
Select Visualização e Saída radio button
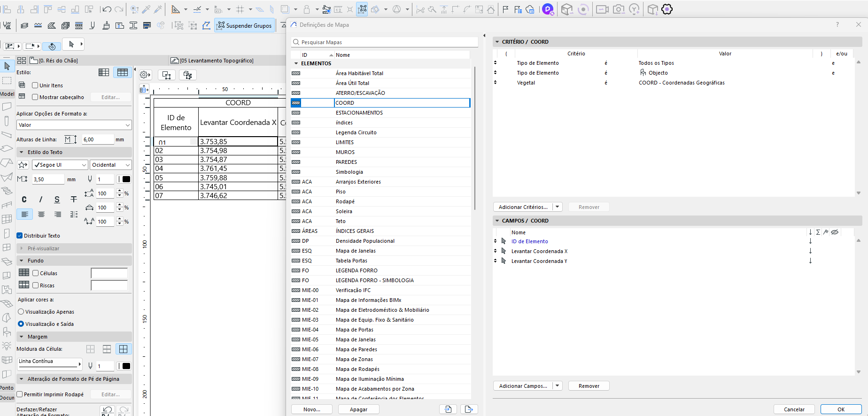click(21, 324)
